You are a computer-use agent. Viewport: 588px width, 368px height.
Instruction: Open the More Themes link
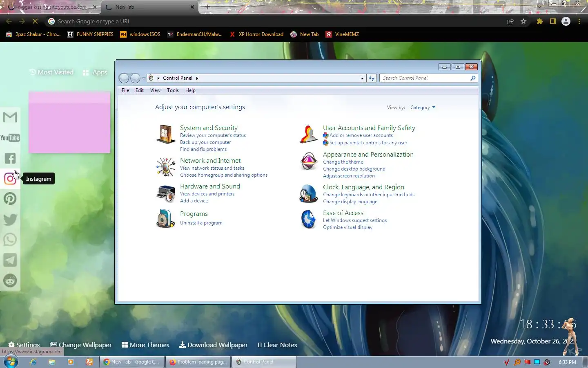(145, 345)
